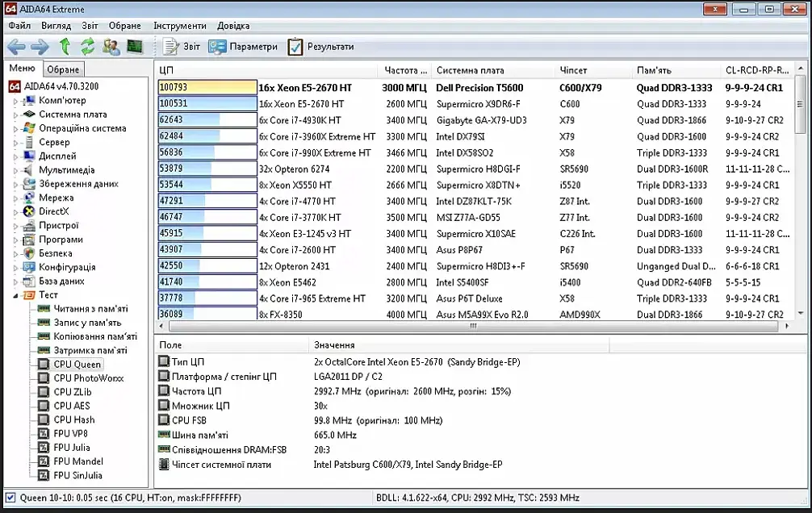Sort by the Пам'ять column header

click(x=676, y=70)
